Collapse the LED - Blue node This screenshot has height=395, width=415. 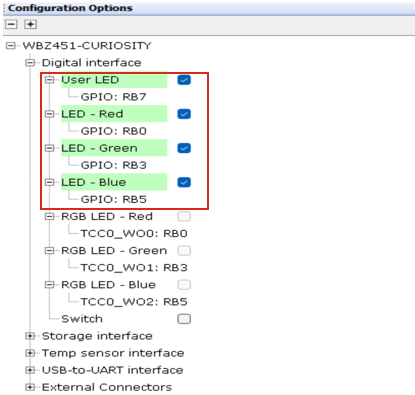pyautogui.click(x=49, y=182)
